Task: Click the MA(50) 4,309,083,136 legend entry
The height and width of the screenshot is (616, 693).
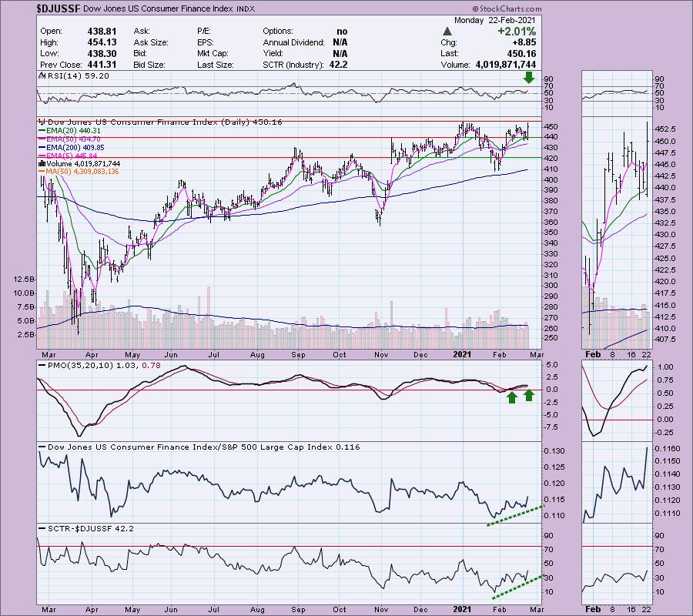Action: coord(82,172)
